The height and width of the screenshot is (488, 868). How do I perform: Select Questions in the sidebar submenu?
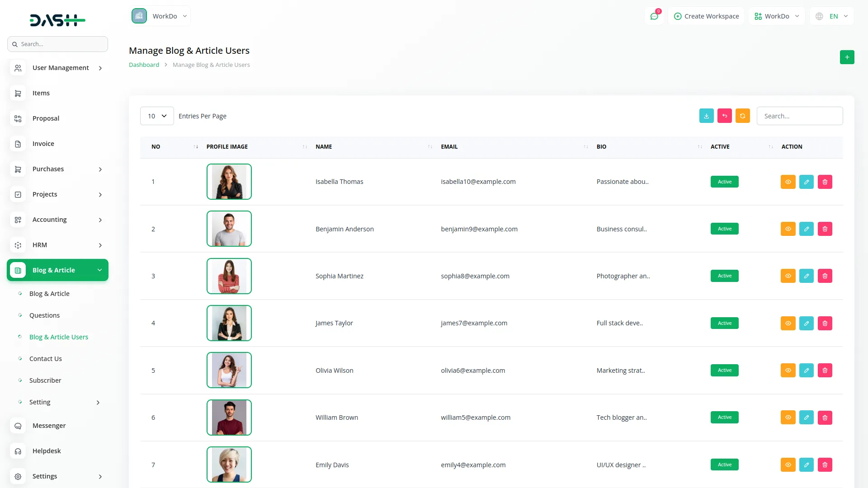click(44, 315)
